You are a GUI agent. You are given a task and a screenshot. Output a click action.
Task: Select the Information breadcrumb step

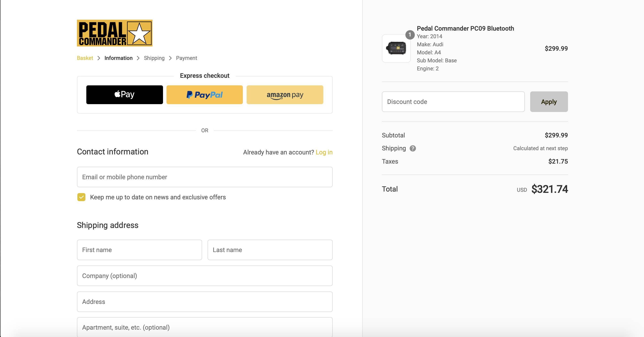(119, 58)
